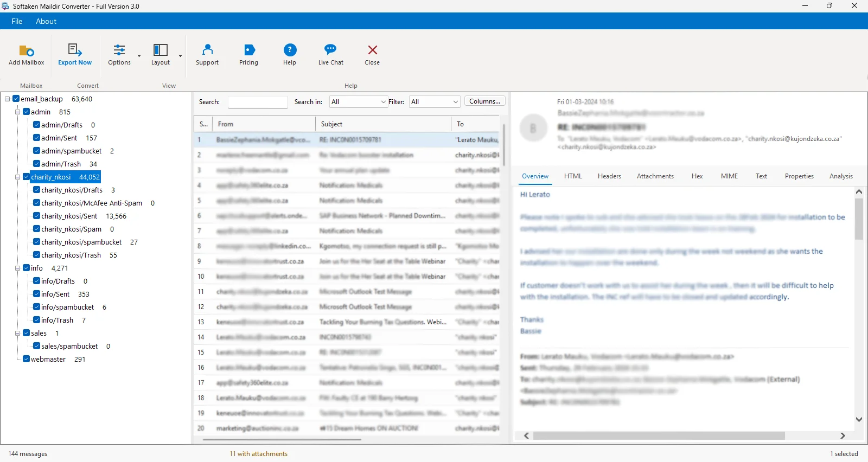The image size is (868, 462).
Task: Open the Filter dropdown
Action: [x=435, y=102]
